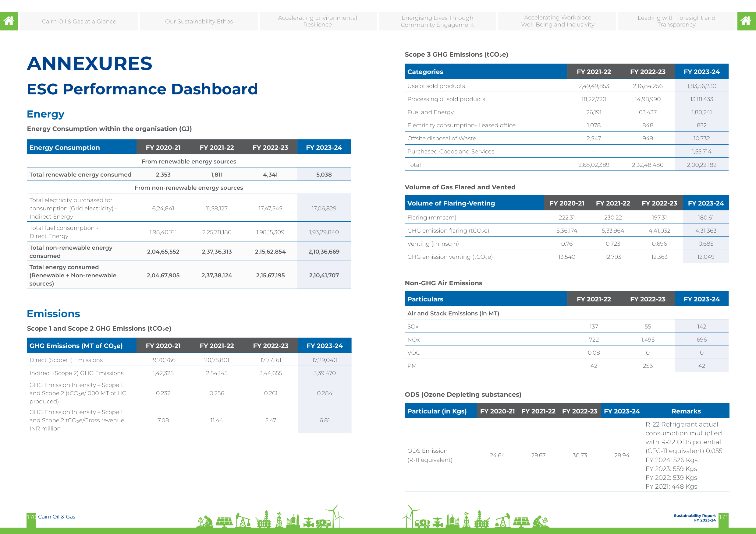Select Accelerating Workplace Well-Being and Inclusivity tab

tap(557, 21)
